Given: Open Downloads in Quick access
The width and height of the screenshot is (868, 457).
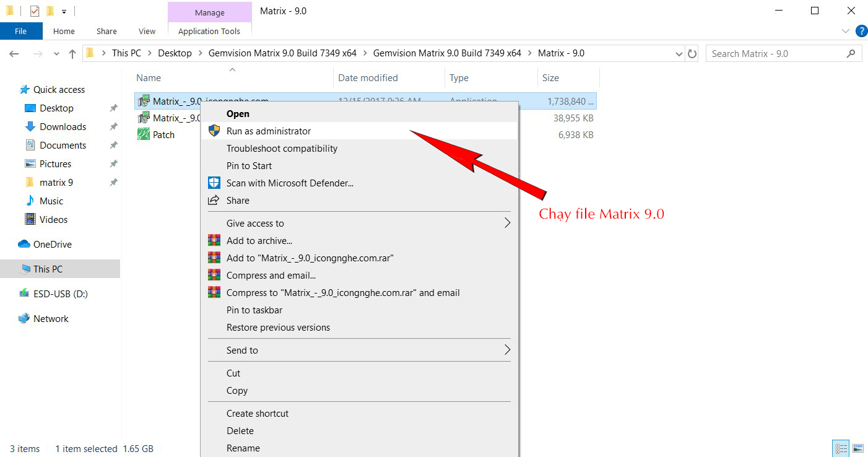Looking at the screenshot, I should (x=63, y=127).
